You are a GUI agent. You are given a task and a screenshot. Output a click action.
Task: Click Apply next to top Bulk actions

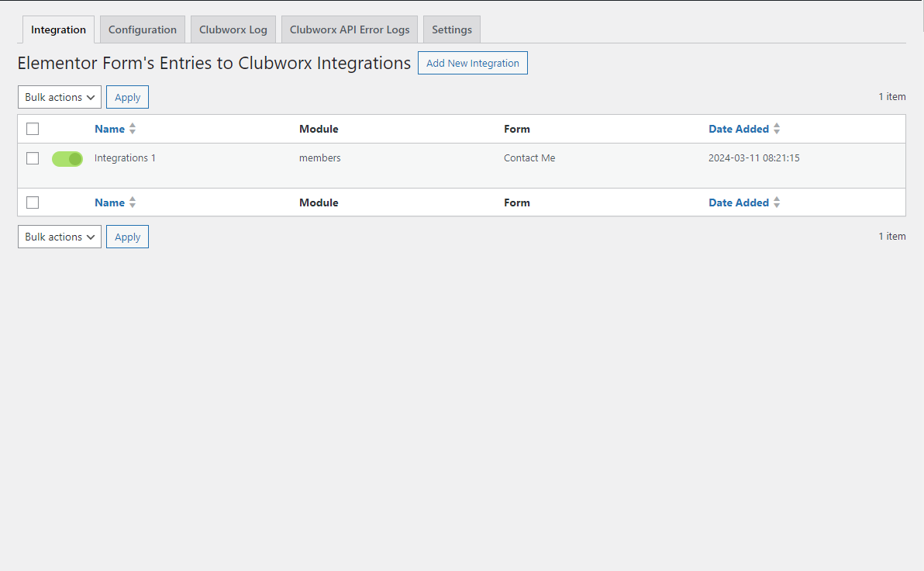click(x=127, y=97)
